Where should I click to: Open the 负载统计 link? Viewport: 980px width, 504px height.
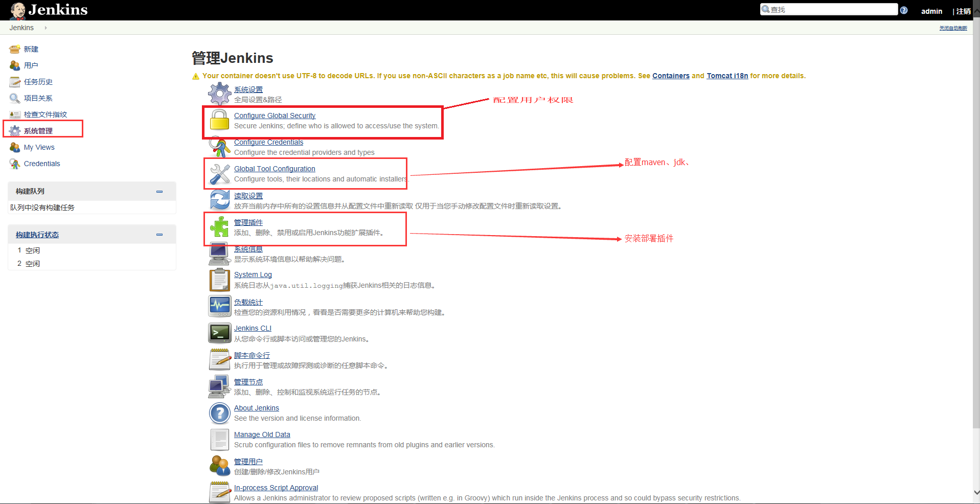[x=248, y=302]
